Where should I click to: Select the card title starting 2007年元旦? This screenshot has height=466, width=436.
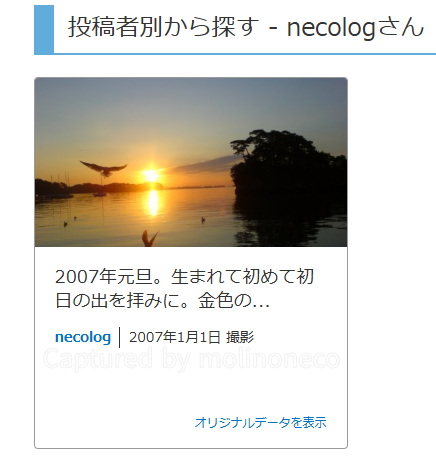click(184, 289)
